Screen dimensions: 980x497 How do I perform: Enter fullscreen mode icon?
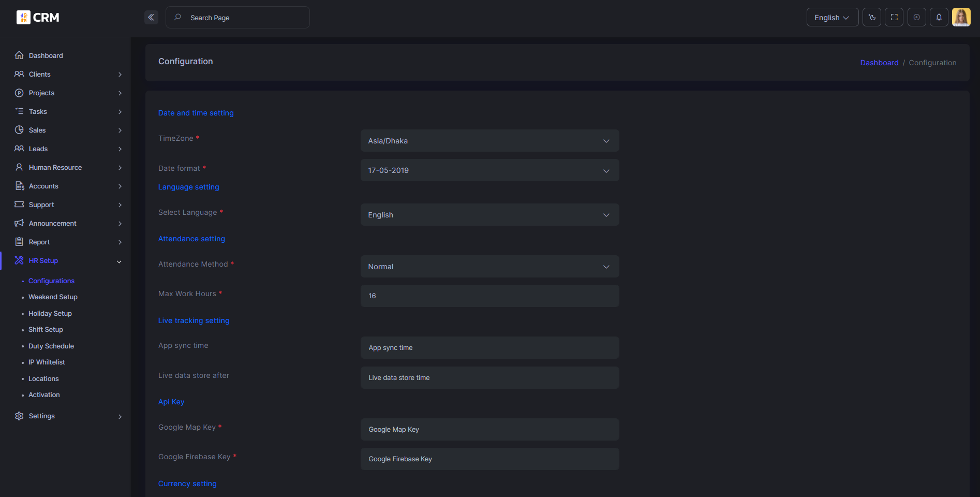[894, 18]
